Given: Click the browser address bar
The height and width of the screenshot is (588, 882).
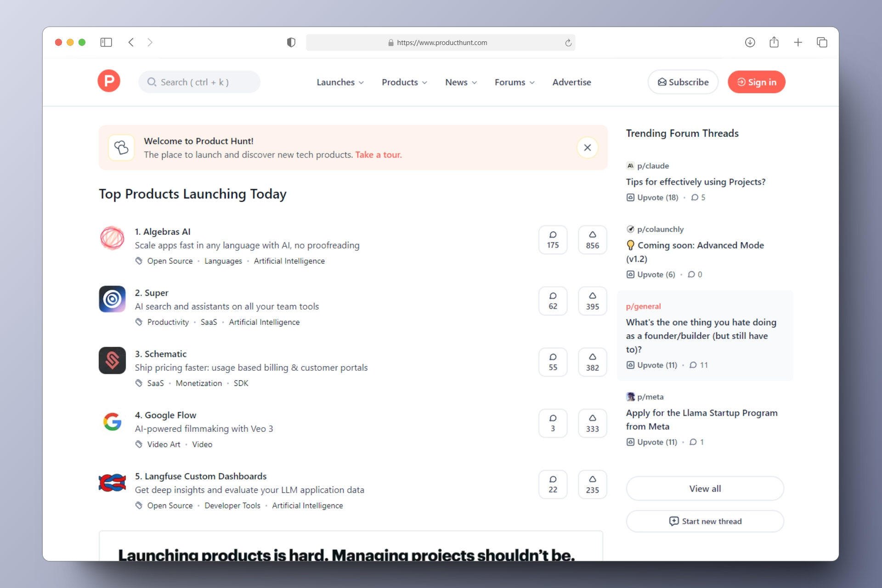Looking at the screenshot, I should pos(440,42).
